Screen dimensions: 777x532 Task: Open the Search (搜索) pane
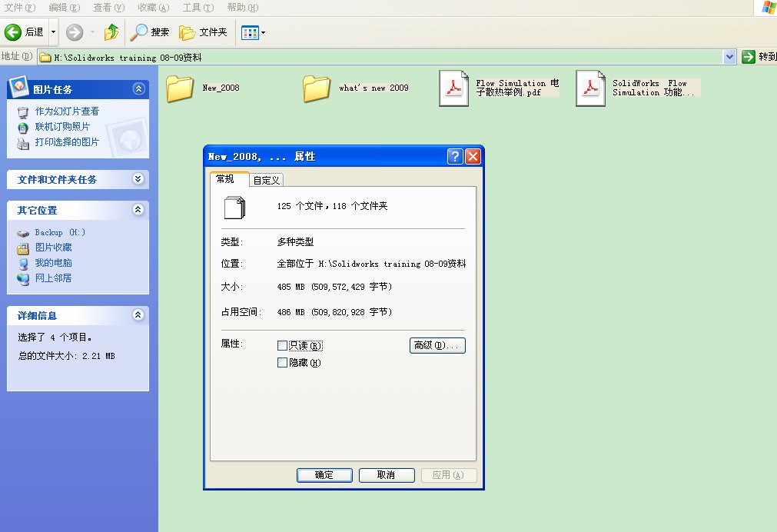[150, 32]
